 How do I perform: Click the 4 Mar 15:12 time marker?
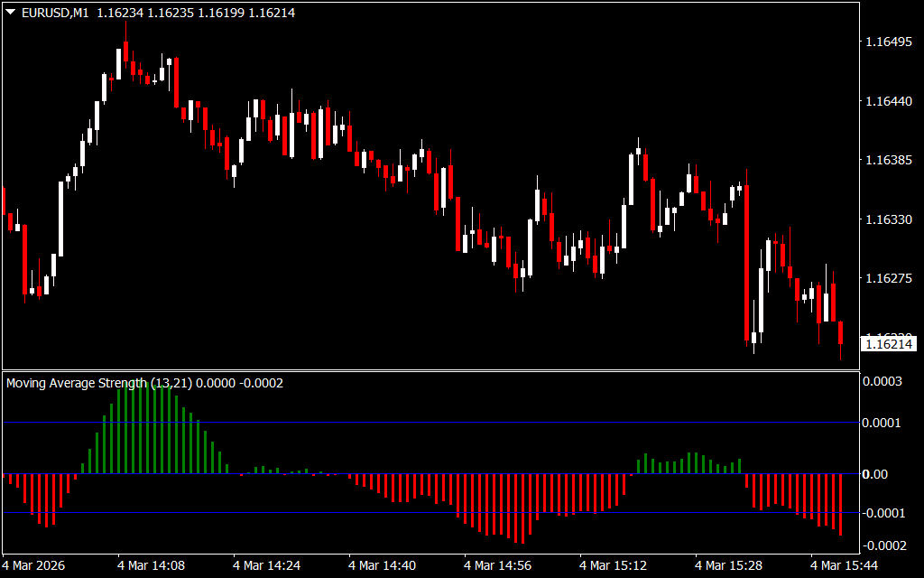point(614,565)
